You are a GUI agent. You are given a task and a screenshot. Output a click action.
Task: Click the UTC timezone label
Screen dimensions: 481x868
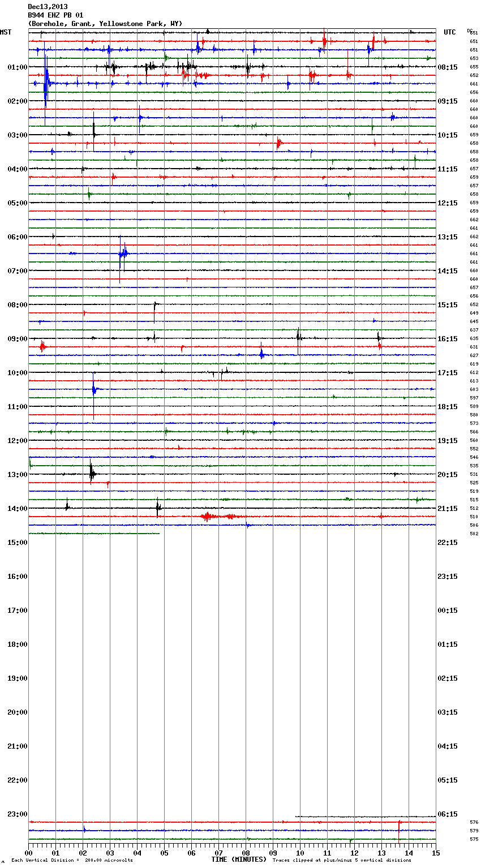tap(449, 32)
